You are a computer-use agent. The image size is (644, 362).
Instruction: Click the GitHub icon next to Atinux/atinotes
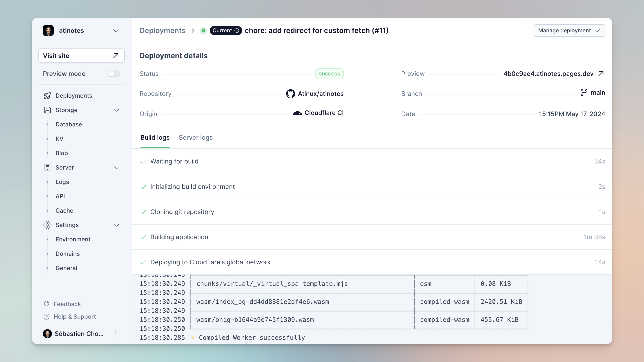click(x=290, y=93)
